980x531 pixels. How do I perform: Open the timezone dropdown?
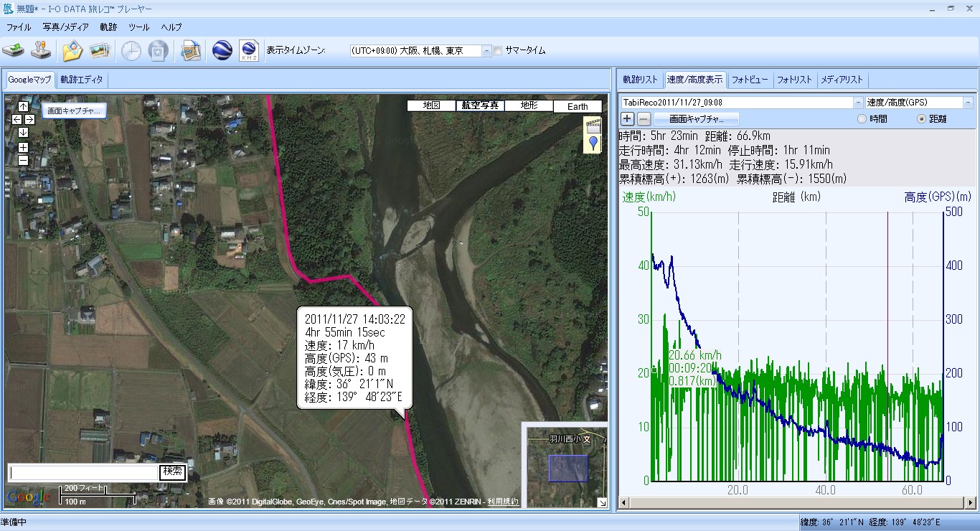click(x=486, y=51)
